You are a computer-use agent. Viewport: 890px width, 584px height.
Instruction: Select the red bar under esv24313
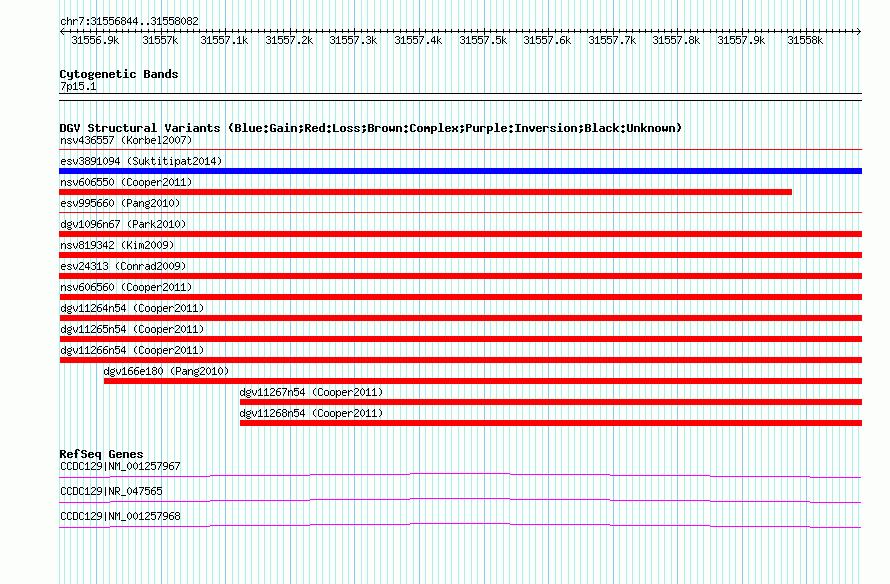coord(460,276)
